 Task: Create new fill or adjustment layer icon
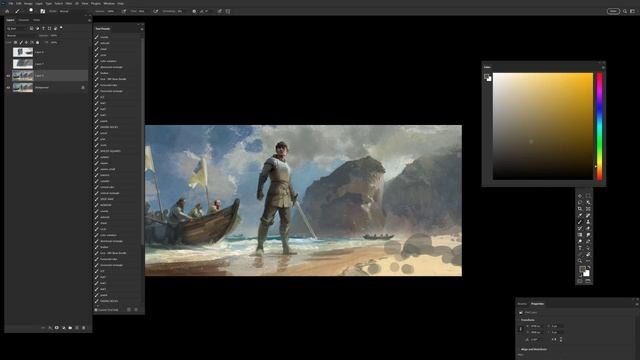(x=64, y=327)
